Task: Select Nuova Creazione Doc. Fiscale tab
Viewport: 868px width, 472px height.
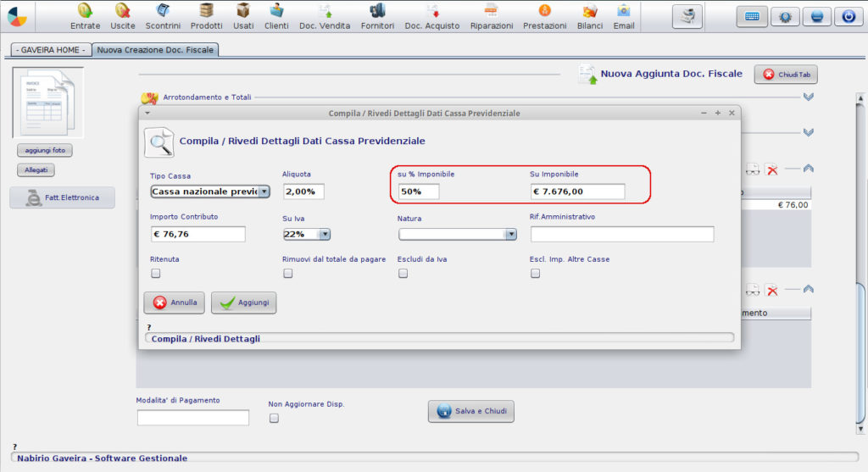Action: click(155, 50)
